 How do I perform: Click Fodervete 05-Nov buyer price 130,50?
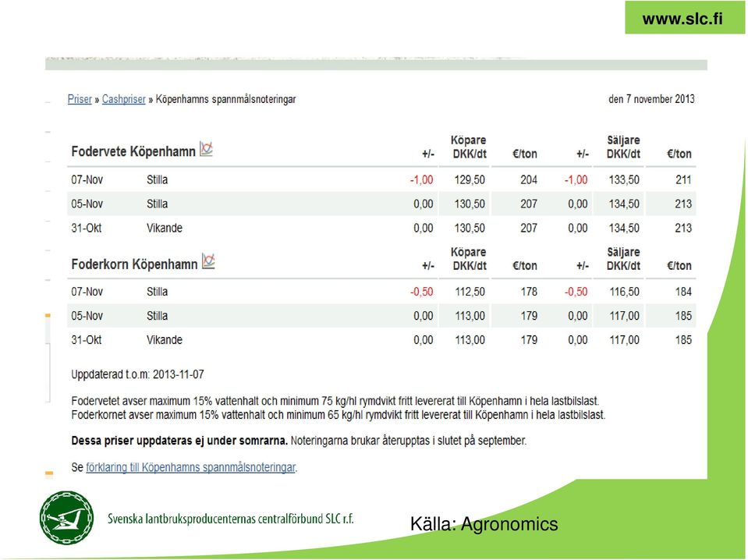click(470, 204)
